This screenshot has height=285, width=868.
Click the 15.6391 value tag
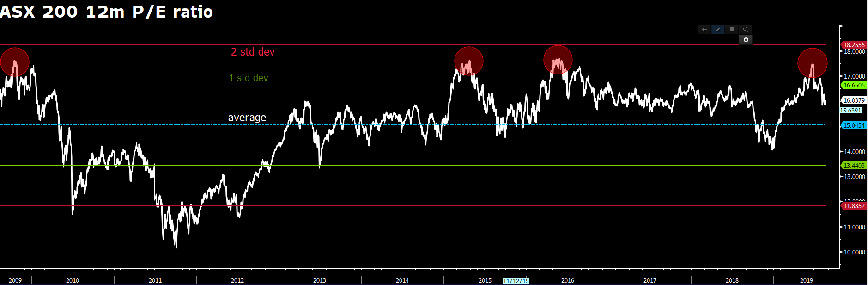point(850,111)
